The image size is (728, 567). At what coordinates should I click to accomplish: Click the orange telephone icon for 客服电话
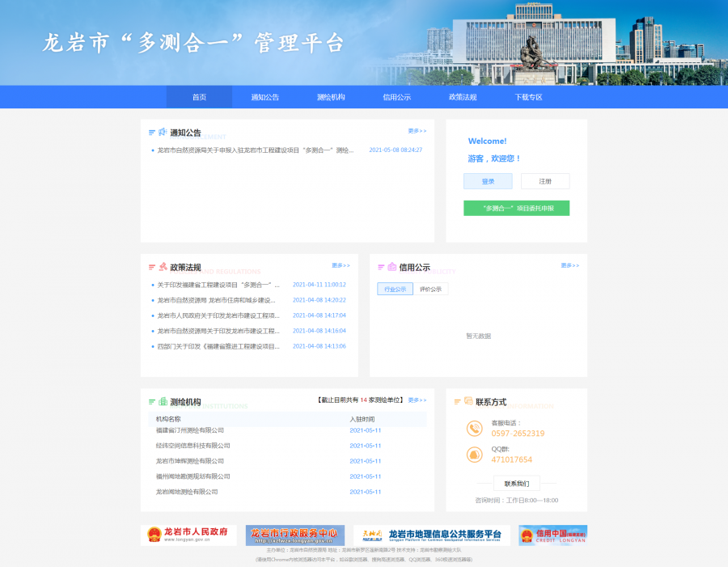pyautogui.click(x=475, y=429)
